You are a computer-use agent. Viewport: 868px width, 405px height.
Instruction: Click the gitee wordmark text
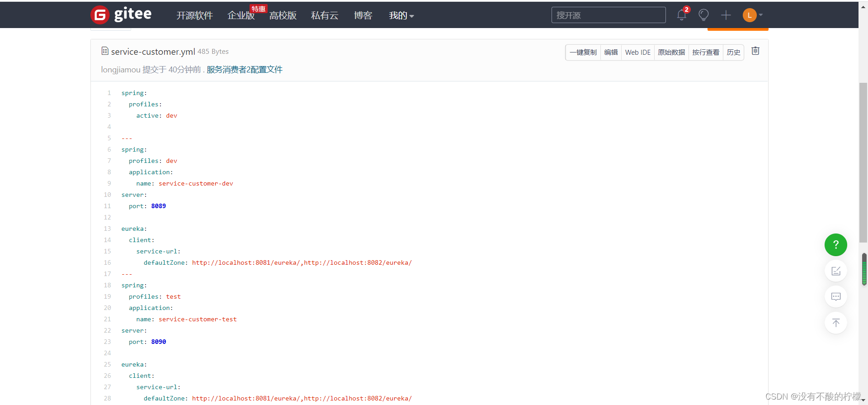133,14
